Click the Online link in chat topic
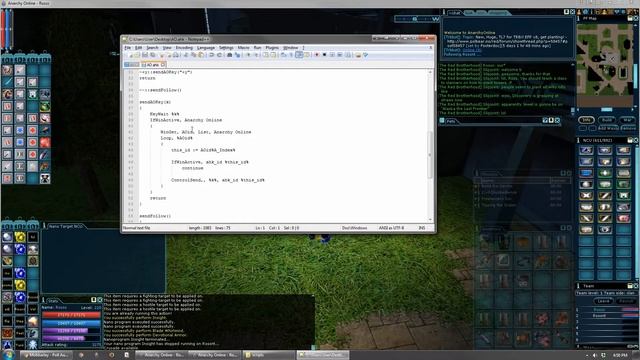This screenshot has width=640, height=360. click(x=471, y=50)
